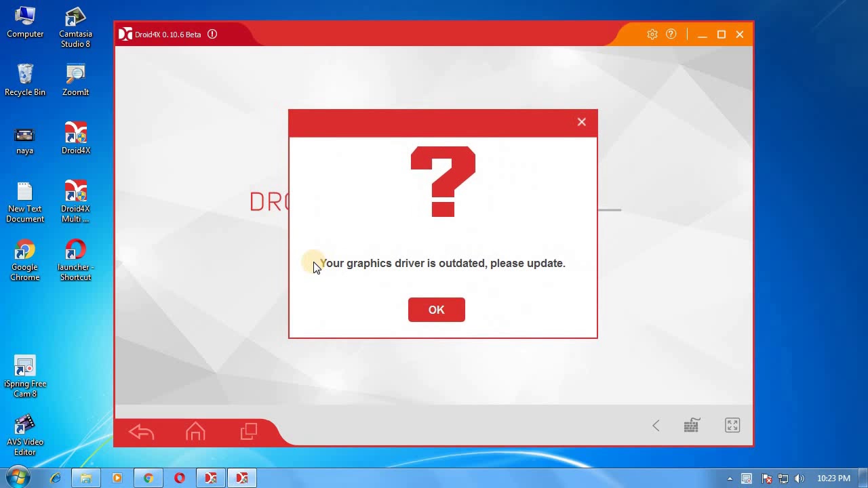Open the volume control in tray
Screen dimensions: 868x488
click(800, 479)
